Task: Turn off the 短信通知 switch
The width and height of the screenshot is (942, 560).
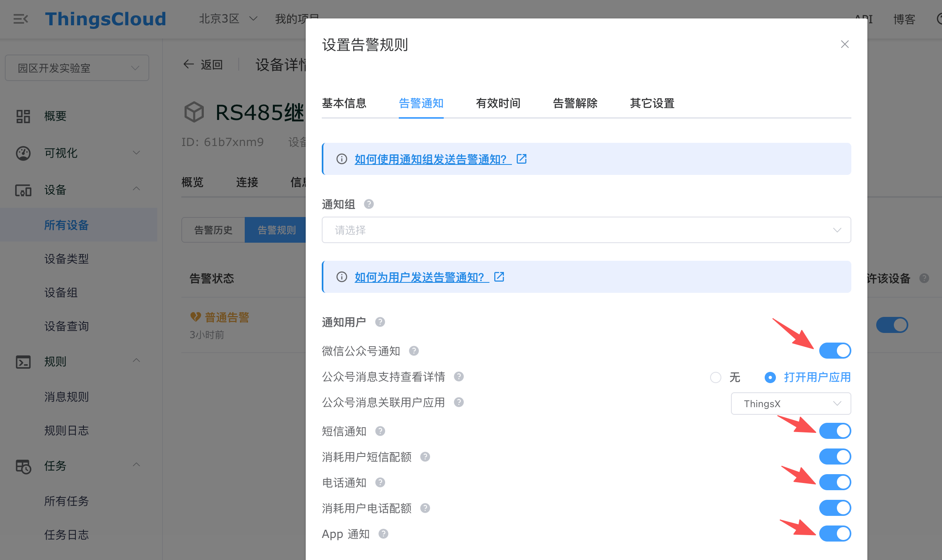Action: pos(835,431)
